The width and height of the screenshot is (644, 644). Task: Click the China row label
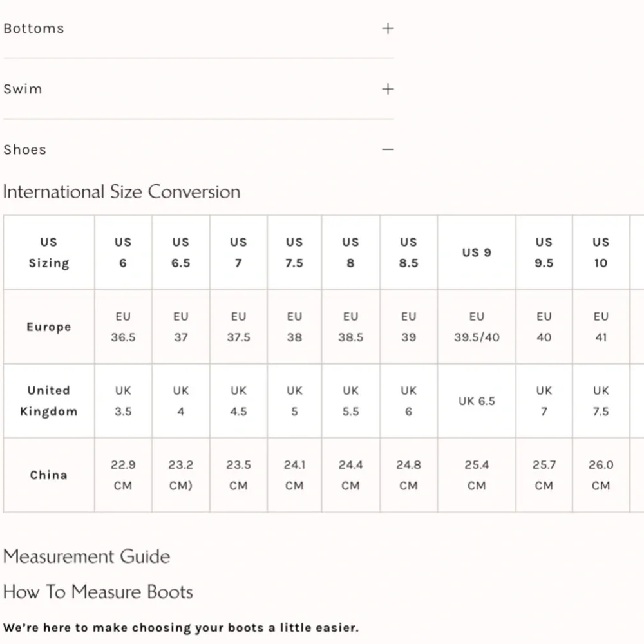[49, 475]
